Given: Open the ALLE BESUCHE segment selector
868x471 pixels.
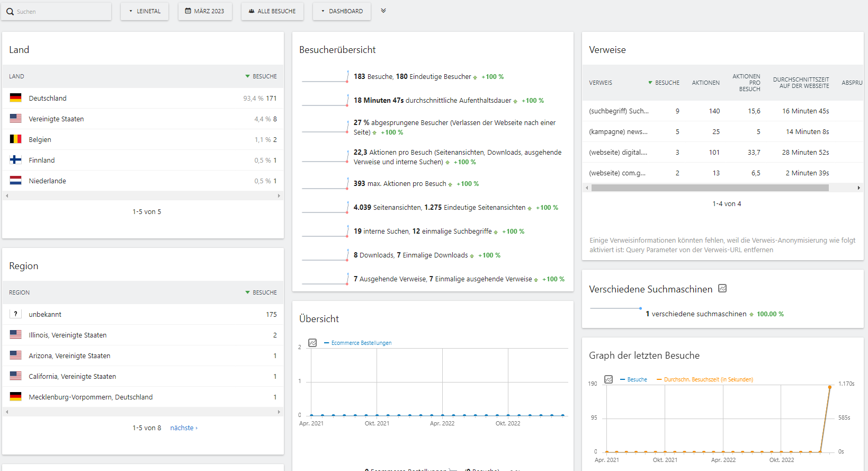Looking at the screenshot, I should point(272,11).
